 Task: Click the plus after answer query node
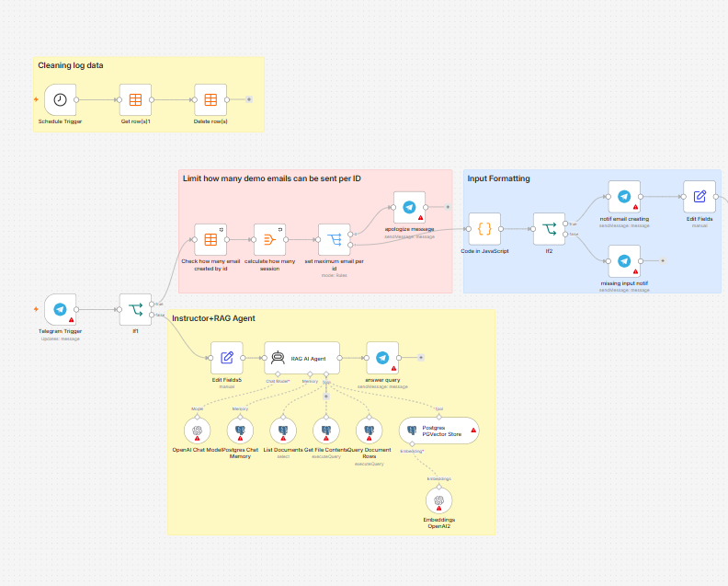click(x=421, y=358)
